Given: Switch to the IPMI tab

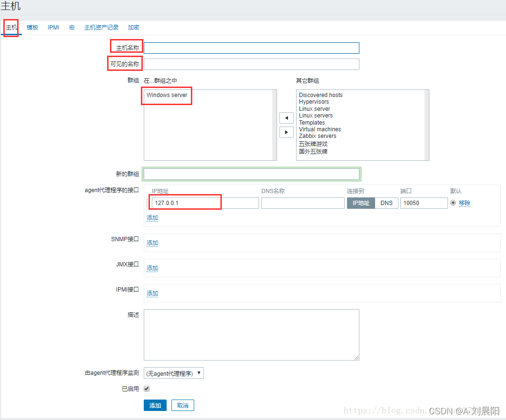Looking at the screenshot, I should (x=53, y=28).
